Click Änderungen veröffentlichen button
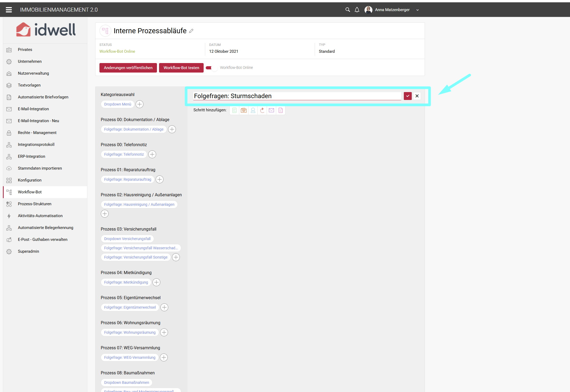This screenshot has width=570, height=392. [x=128, y=68]
